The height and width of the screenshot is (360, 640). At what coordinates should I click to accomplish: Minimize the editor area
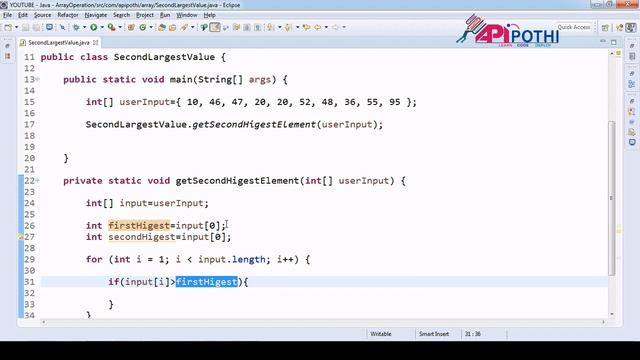603,42
